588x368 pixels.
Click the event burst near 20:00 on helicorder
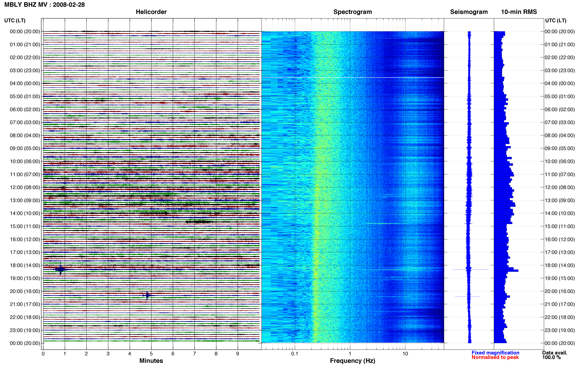[147, 296]
